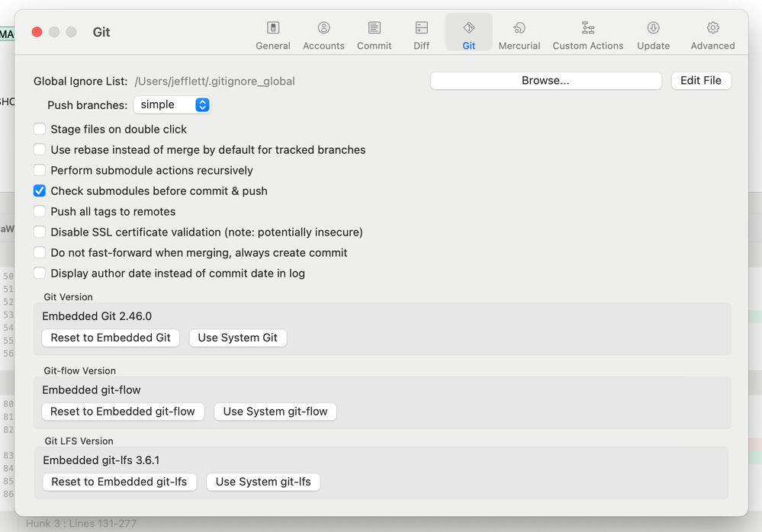Image resolution: width=762 pixels, height=532 pixels.
Task: Uncheck Check submodules before commit & push
Action: (40, 191)
